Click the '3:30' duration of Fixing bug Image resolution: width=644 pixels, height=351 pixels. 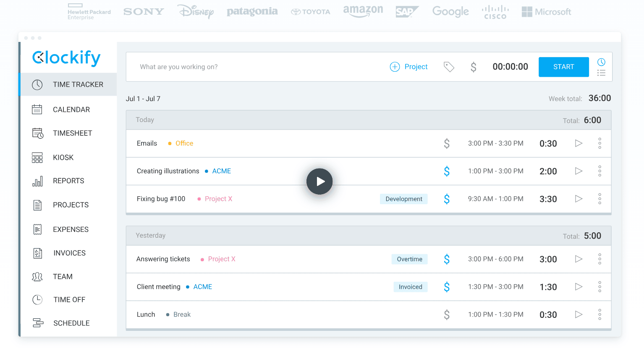pyautogui.click(x=548, y=199)
